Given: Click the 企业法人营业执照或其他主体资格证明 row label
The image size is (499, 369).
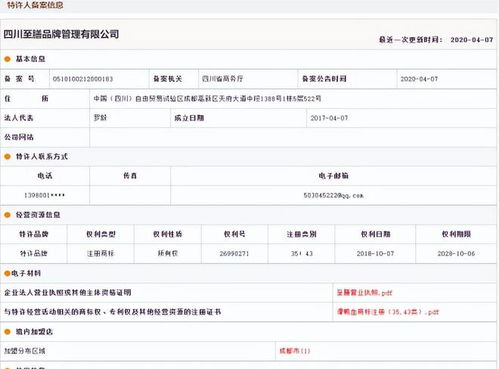Looking at the screenshot, I should coord(68,293).
